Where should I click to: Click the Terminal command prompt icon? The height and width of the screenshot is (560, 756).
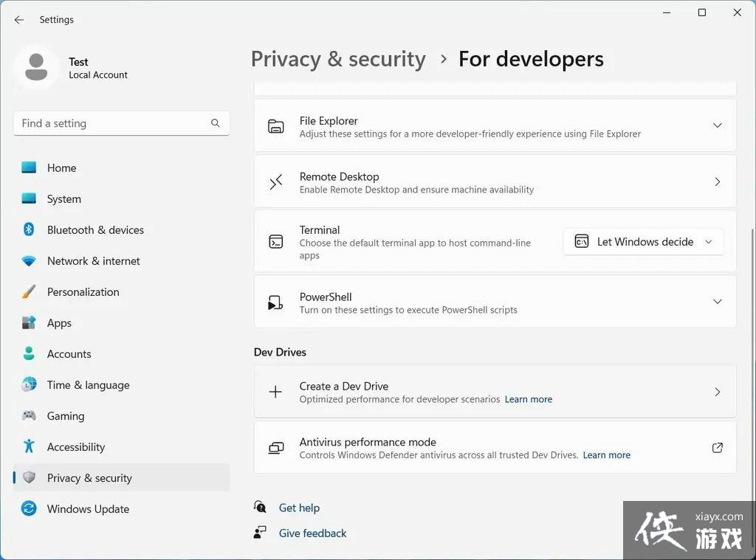click(275, 241)
